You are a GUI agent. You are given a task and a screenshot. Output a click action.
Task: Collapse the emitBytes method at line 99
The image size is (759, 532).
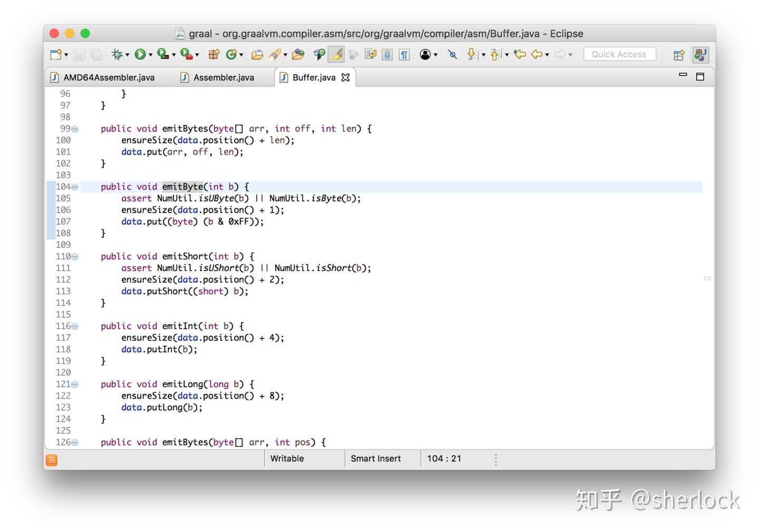[75, 129]
